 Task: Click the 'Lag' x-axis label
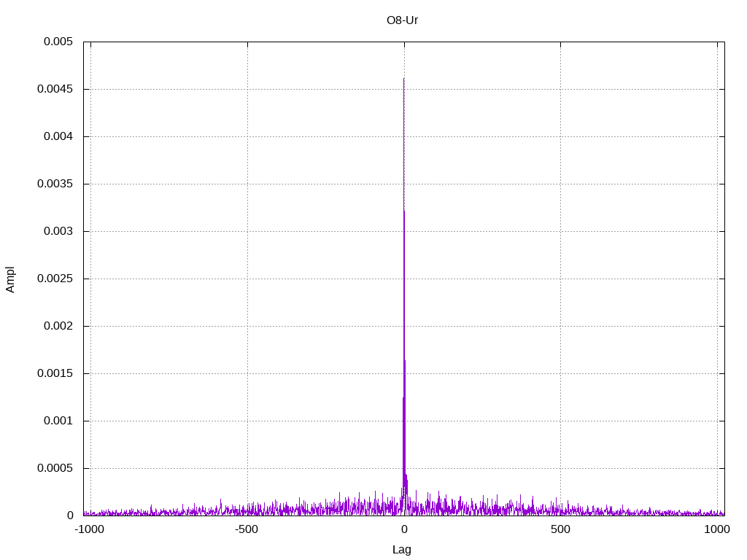[402, 550]
